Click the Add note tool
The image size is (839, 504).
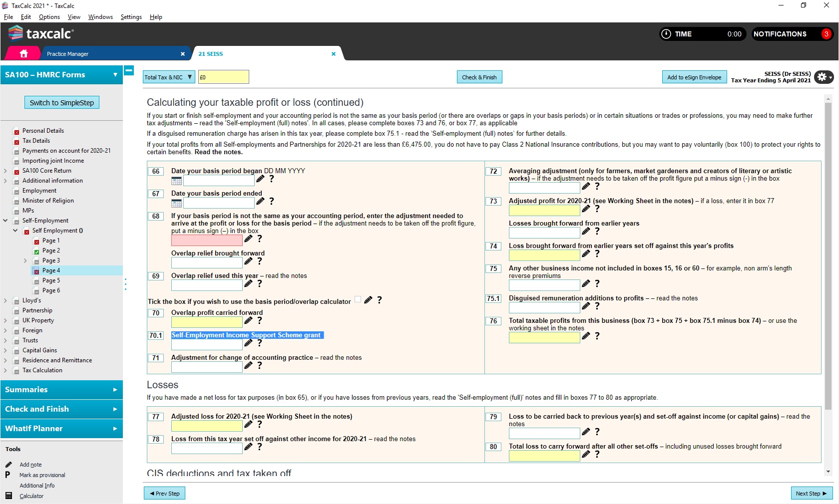pyautogui.click(x=30, y=465)
